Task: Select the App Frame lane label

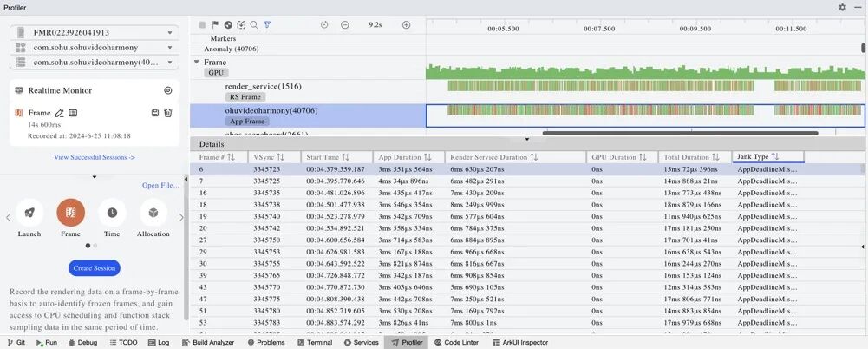Action: point(247,121)
